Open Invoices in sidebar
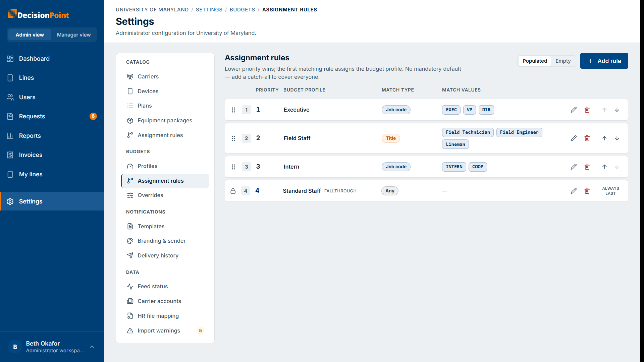This screenshot has height=362, width=644. point(52,155)
